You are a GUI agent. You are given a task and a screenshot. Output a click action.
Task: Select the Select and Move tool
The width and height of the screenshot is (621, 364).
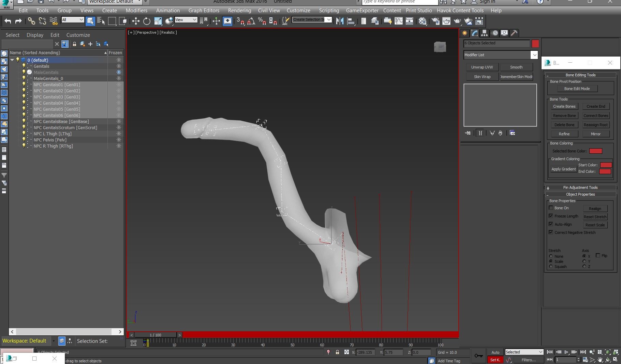click(x=136, y=21)
